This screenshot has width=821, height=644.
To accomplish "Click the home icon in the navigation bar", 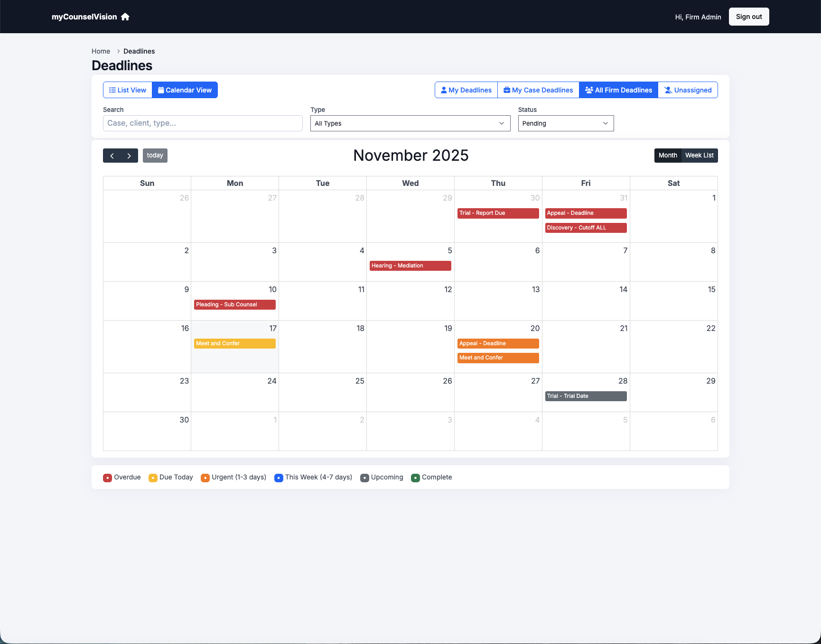I will click(125, 17).
